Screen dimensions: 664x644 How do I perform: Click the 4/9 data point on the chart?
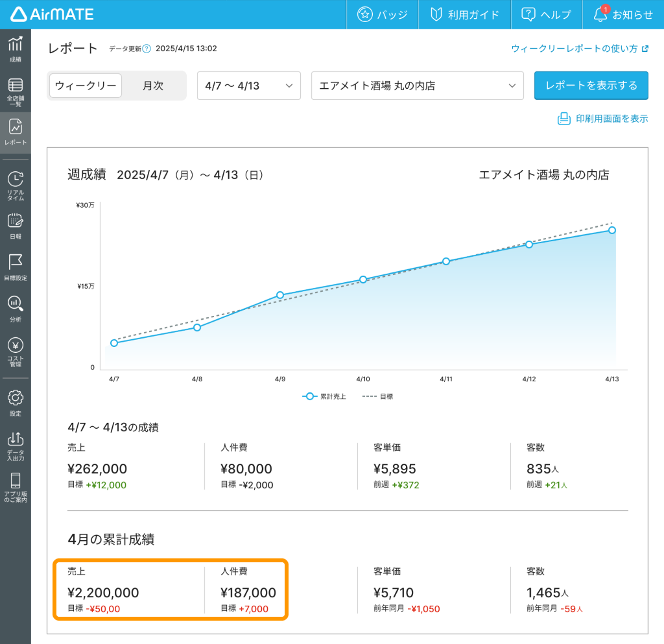(x=280, y=295)
